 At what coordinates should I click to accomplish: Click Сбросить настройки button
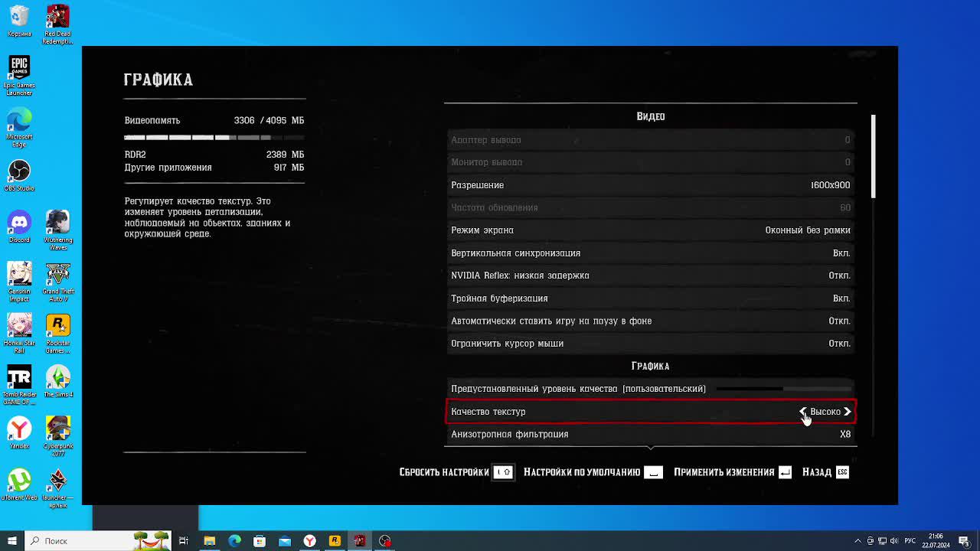click(456, 472)
